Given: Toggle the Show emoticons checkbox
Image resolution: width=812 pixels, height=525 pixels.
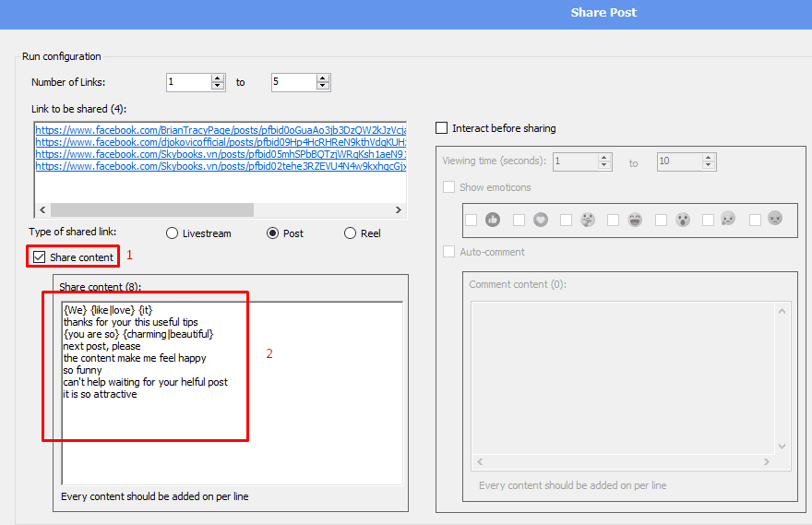Looking at the screenshot, I should click(449, 187).
